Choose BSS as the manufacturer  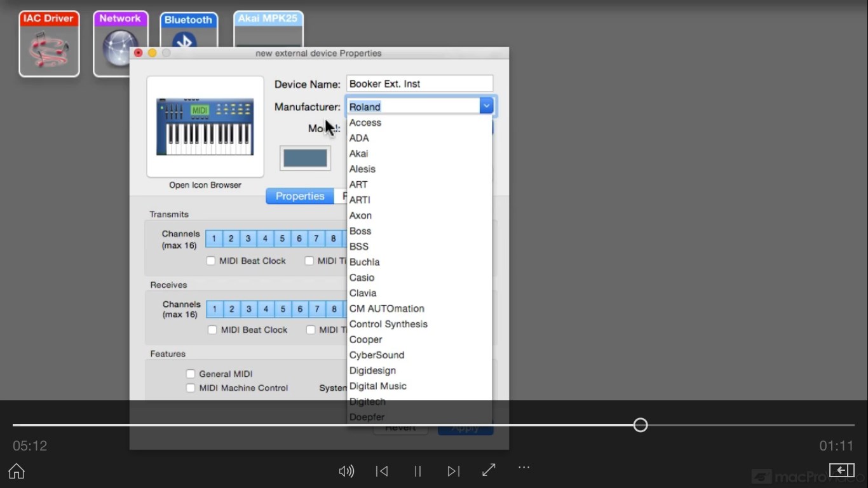[419, 246]
